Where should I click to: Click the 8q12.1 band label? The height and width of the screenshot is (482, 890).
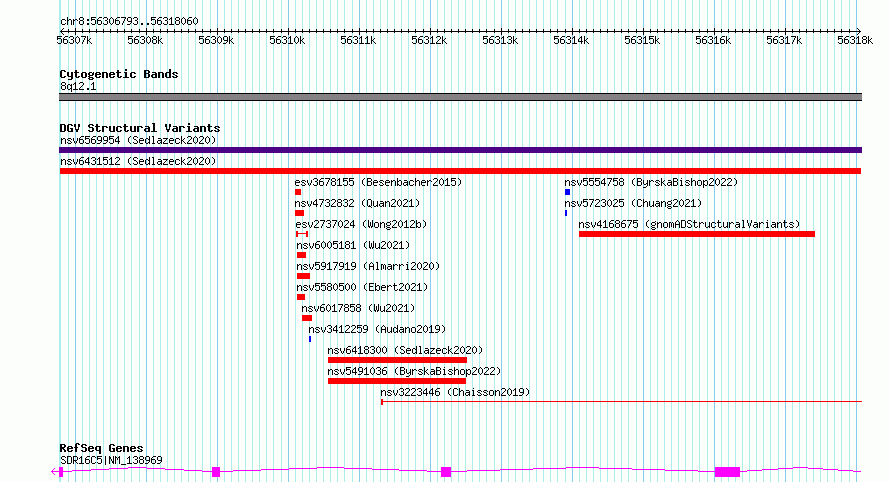(x=78, y=86)
